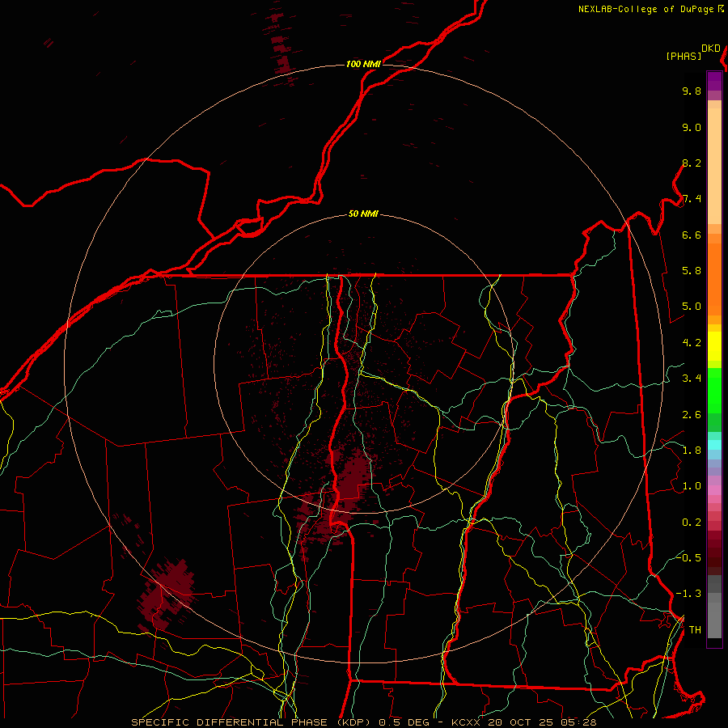Screen dimensions: 728x728
Task: Select the 8.2 value on the scale
Action: coord(692,163)
